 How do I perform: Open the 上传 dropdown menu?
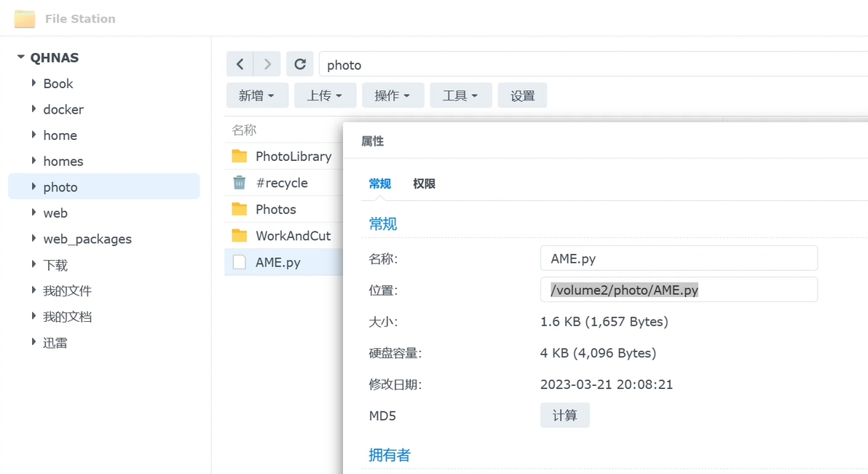click(x=325, y=95)
